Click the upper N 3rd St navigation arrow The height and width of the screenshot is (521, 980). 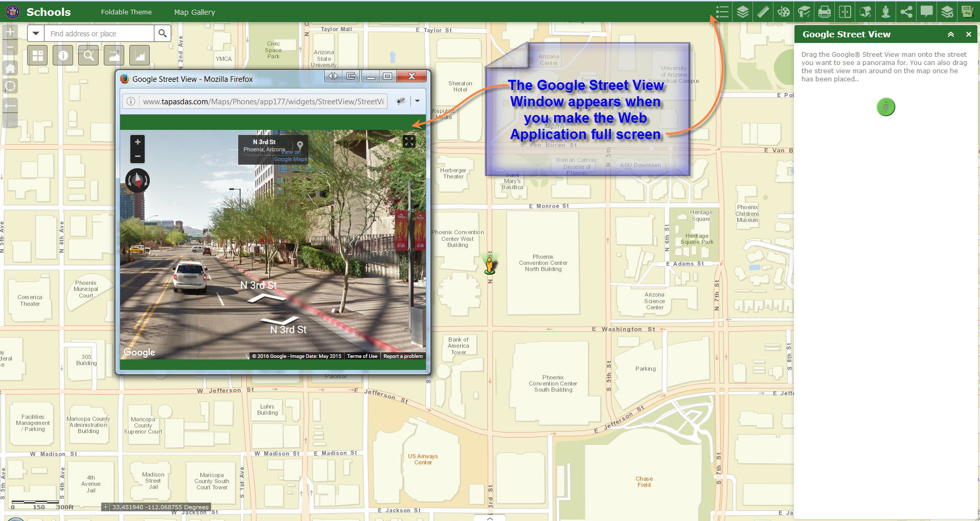[267, 298]
